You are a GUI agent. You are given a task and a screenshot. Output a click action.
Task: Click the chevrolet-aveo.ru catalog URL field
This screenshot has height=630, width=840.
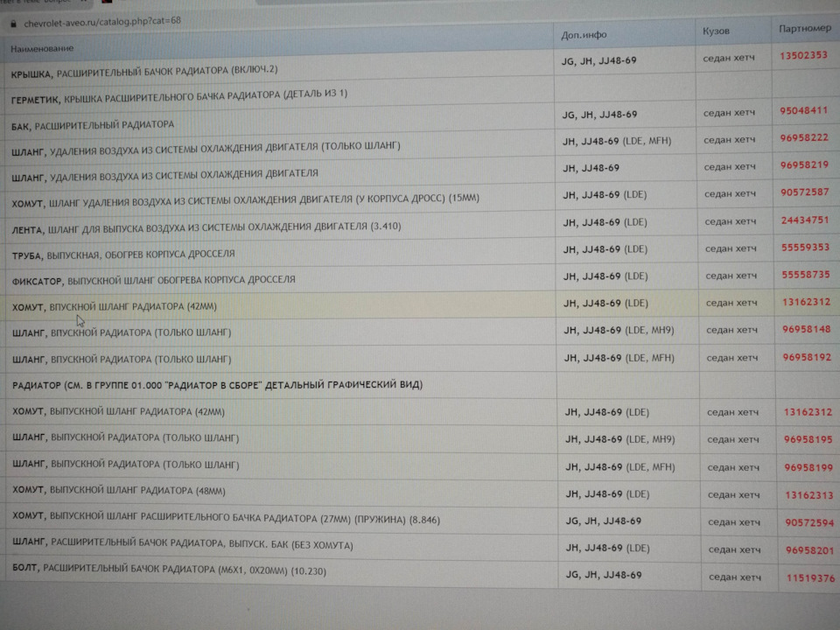pos(102,22)
